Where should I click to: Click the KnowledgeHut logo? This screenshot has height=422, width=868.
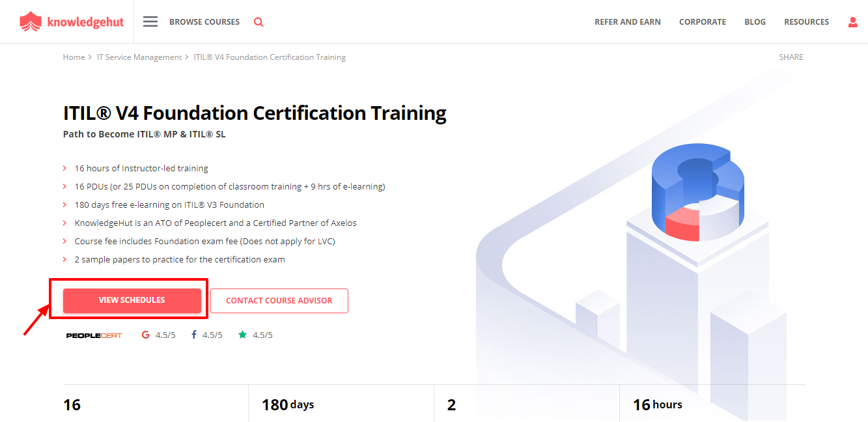[72, 21]
